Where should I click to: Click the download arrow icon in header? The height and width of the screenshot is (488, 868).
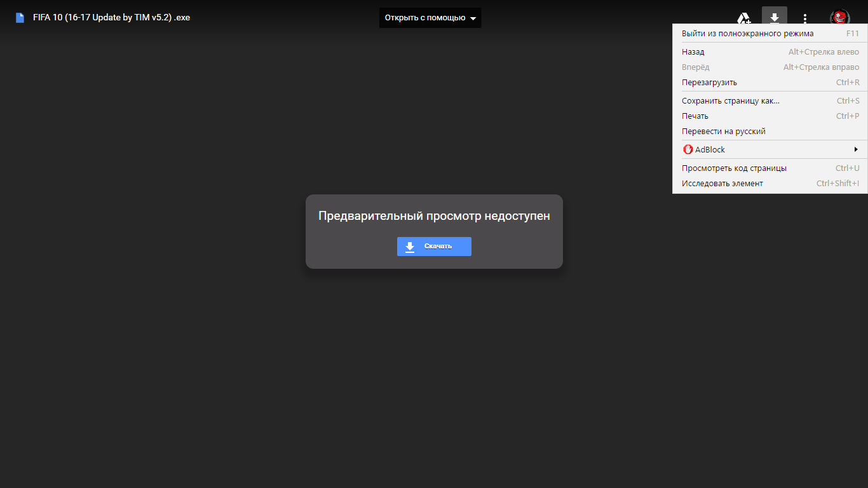tap(775, 18)
